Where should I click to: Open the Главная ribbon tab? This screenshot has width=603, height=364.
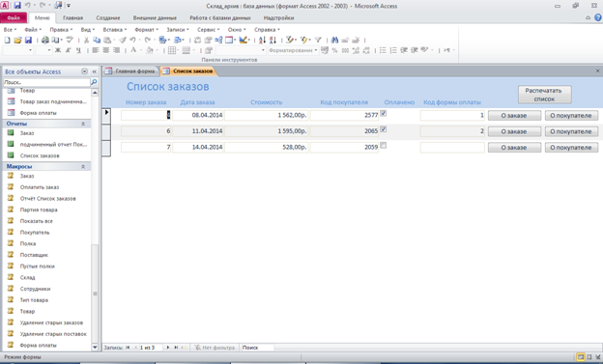73,18
